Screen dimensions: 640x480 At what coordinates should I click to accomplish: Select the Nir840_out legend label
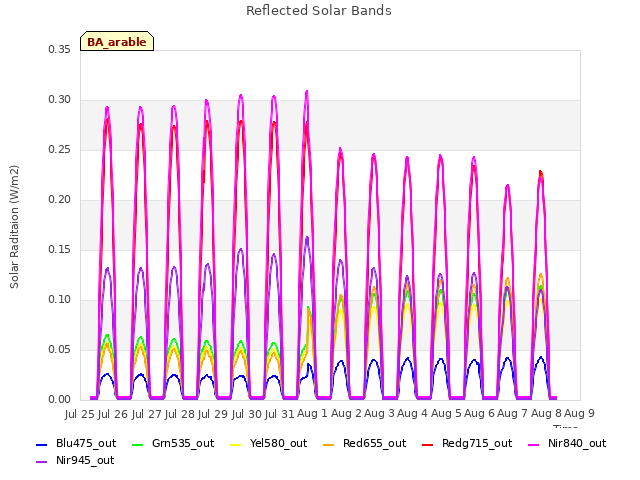pyautogui.click(x=577, y=443)
